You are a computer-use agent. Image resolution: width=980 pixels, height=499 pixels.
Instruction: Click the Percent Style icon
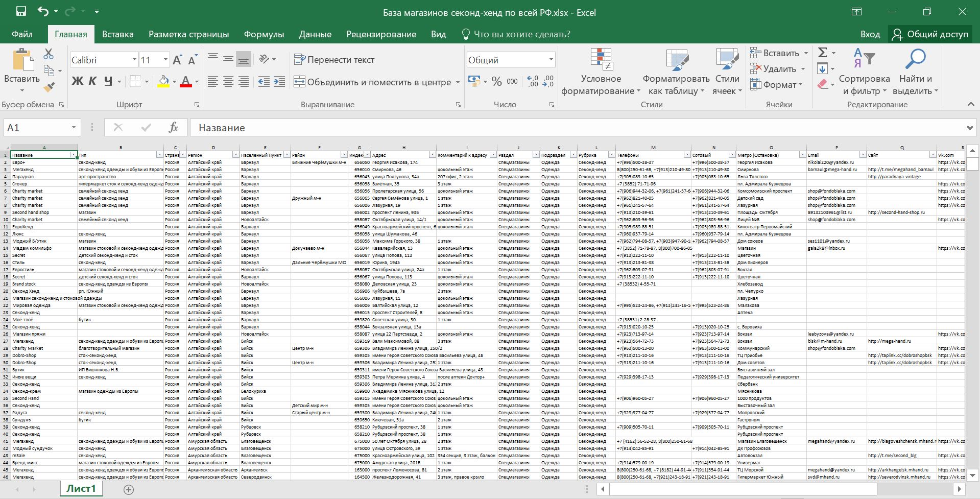point(496,82)
